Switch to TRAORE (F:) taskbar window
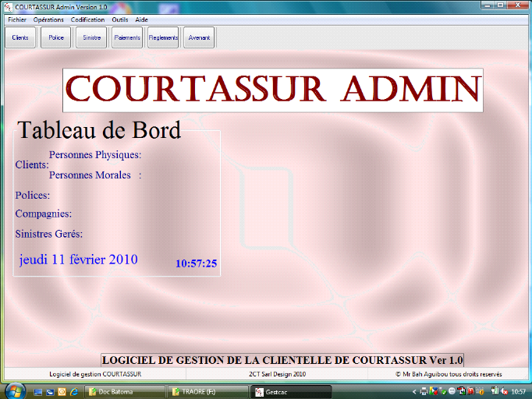532x399 pixels. [207, 392]
